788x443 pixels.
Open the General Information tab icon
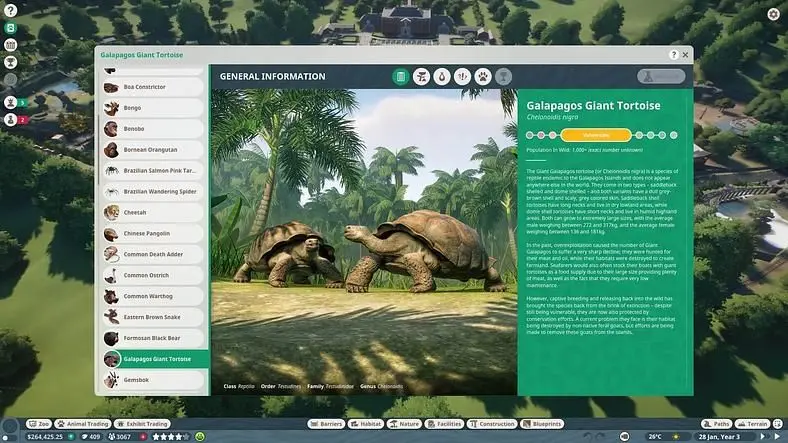[401, 77]
